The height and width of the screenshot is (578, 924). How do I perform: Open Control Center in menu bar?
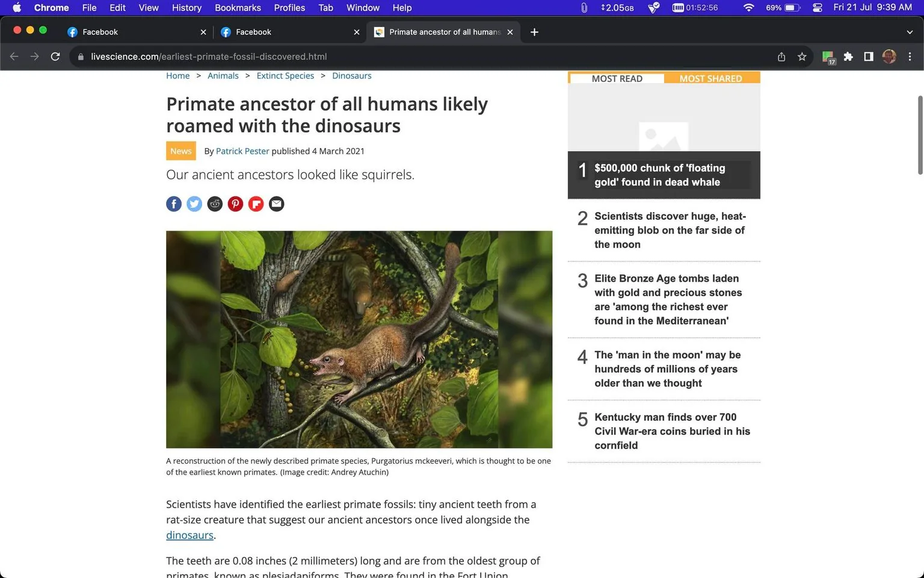coord(817,8)
